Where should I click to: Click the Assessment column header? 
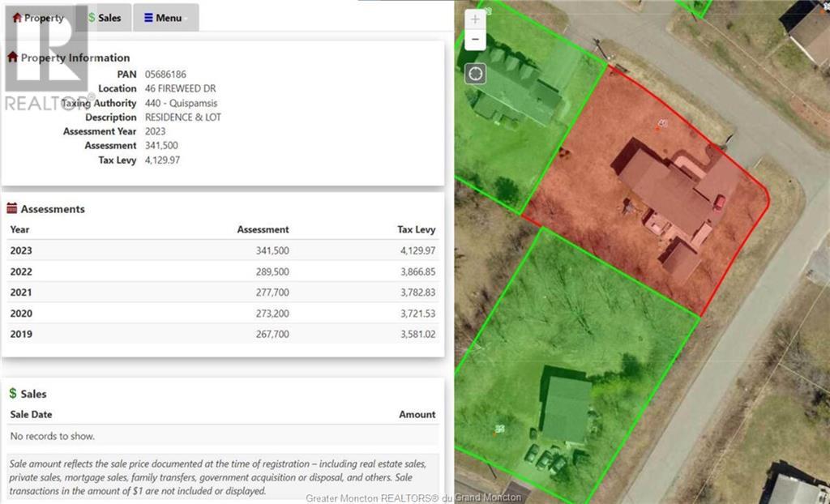(263, 229)
